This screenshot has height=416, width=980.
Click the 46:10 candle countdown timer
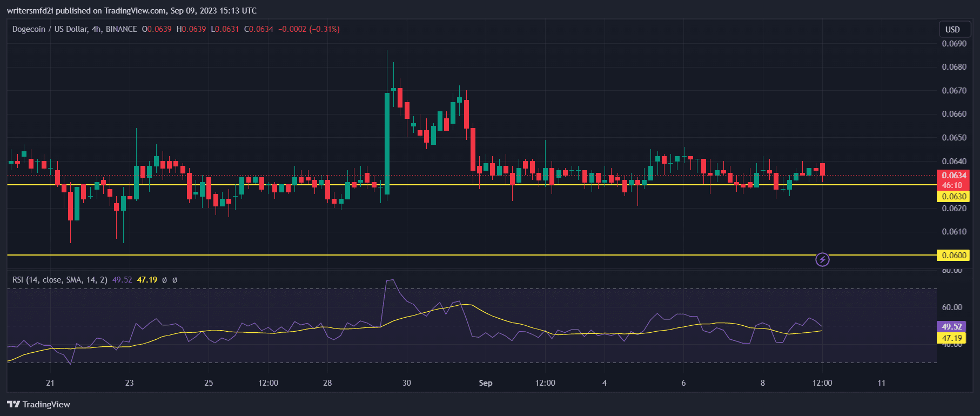click(954, 185)
